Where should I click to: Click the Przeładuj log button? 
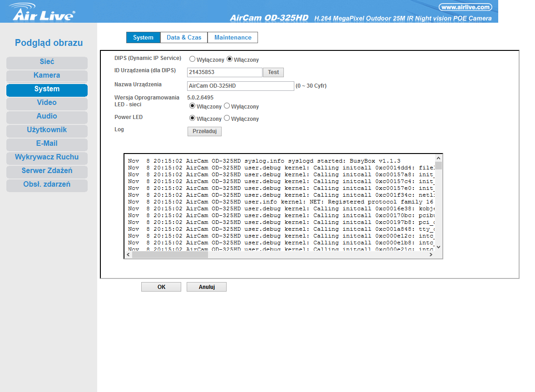point(204,131)
